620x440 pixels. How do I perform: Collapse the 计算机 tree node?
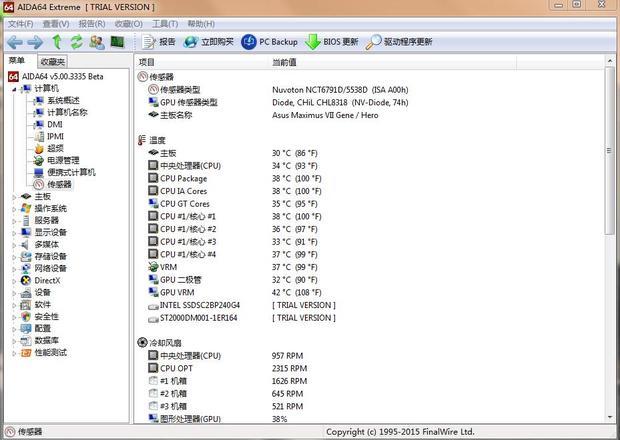pyautogui.click(x=14, y=89)
